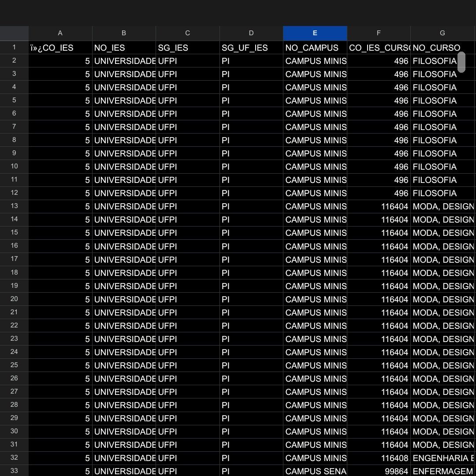Viewport: 476px width, 476px height.
Task: Select column F header
Action: pos(379,33)
